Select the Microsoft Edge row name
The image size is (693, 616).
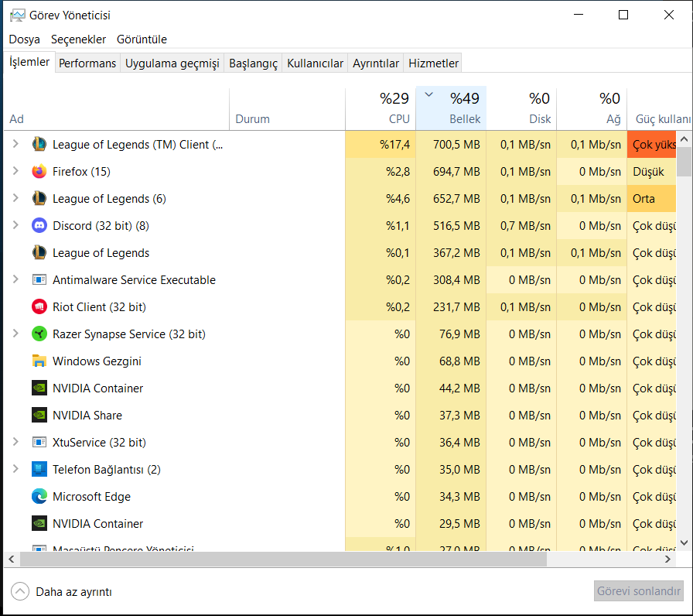point(91,497)
